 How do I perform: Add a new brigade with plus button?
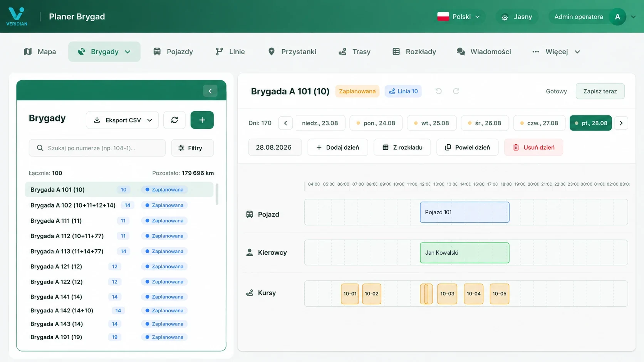(202, 120)
